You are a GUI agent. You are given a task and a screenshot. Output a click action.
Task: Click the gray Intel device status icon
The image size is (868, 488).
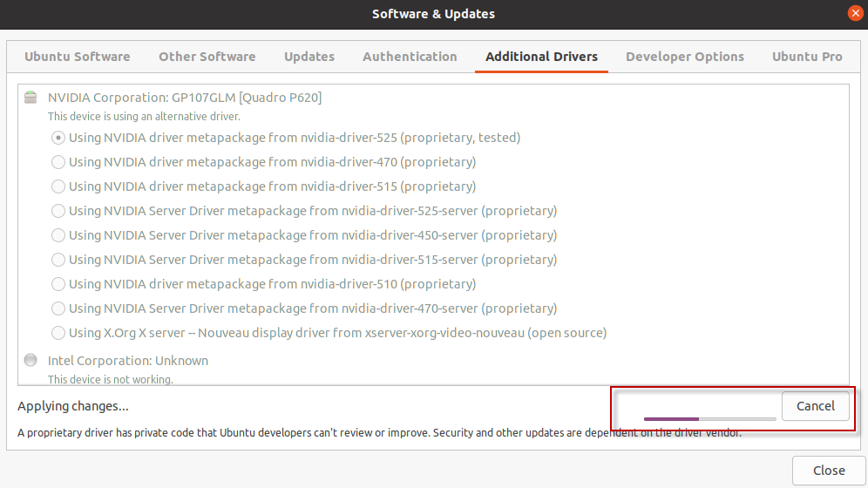(31, 360)
